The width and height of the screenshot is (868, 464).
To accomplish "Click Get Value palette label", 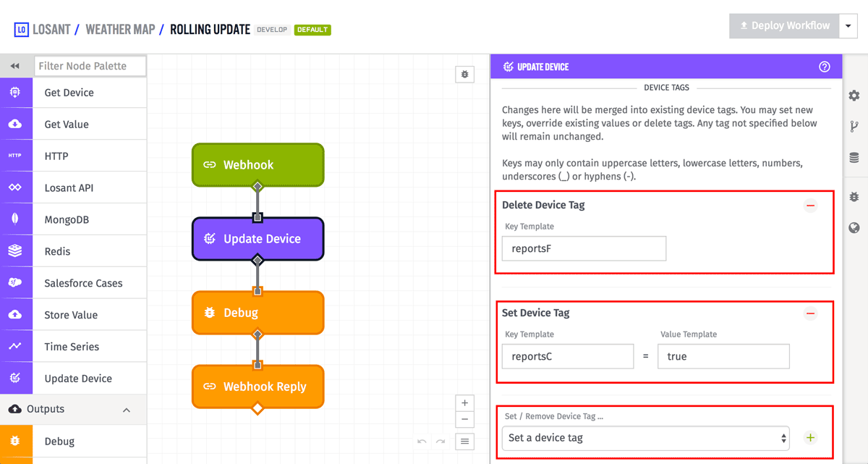I will [67, 125].
